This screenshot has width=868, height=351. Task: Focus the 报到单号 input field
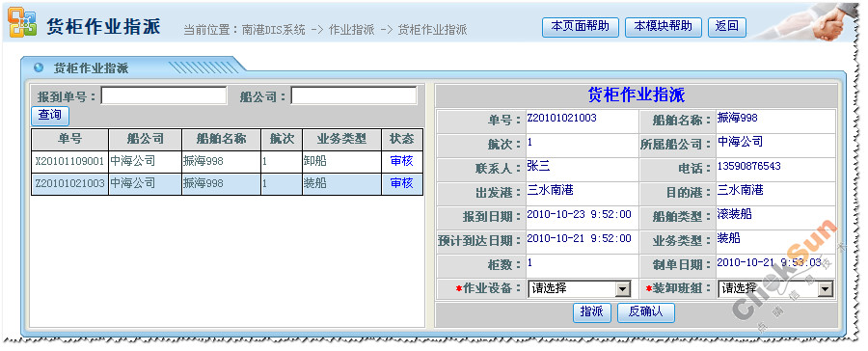point(164,95)
